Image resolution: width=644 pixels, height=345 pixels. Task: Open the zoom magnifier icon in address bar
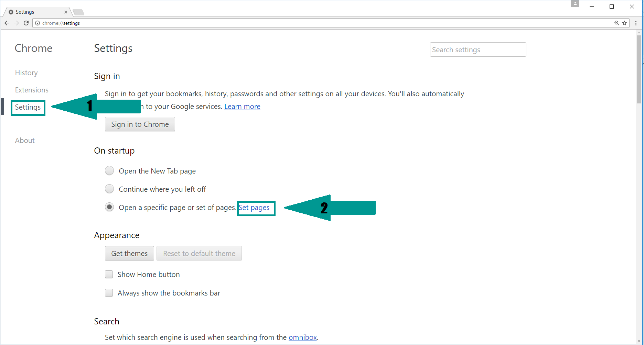(616, 23)
